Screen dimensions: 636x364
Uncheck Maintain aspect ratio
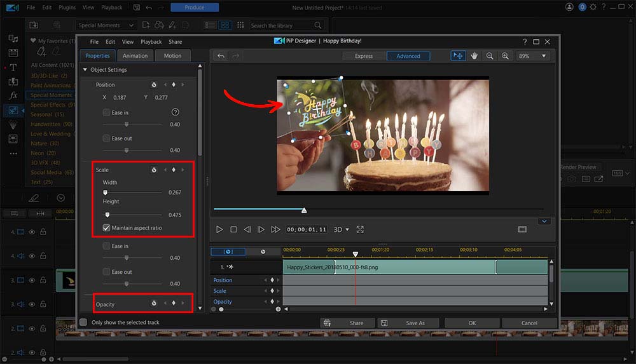click(x=106, y=227)
